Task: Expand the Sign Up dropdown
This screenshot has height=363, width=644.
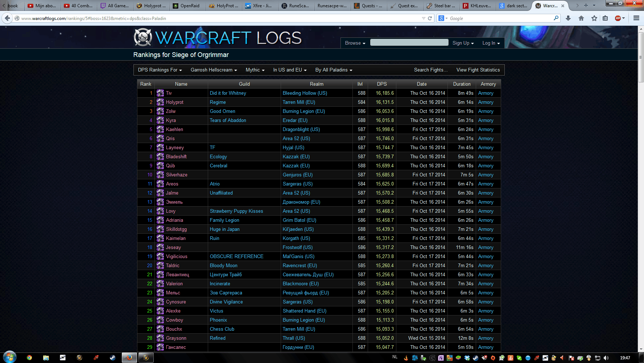Action: tap(463, 43)
